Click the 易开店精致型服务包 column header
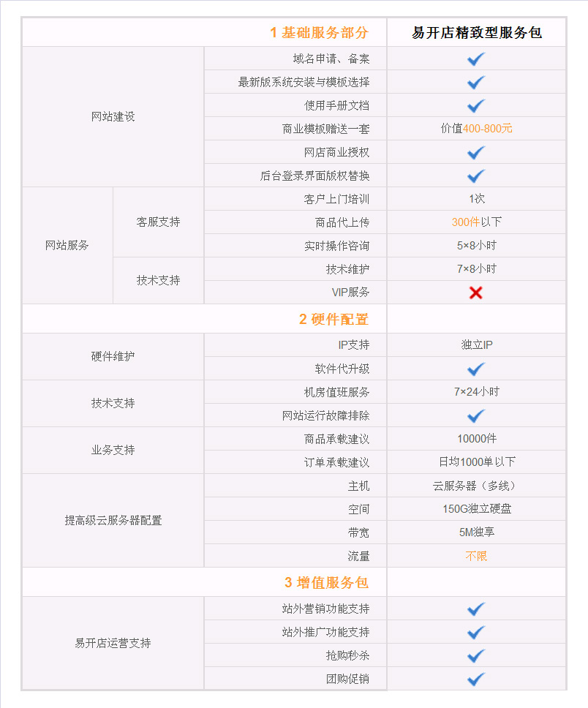Screen dimensions: 588x708 point(477,33)
